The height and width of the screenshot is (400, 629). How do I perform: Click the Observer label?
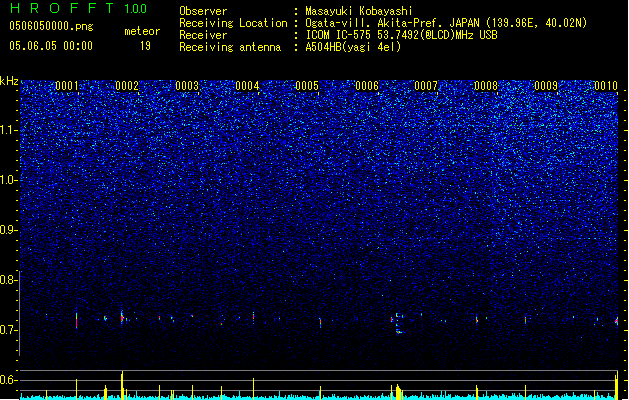[203, 11]
